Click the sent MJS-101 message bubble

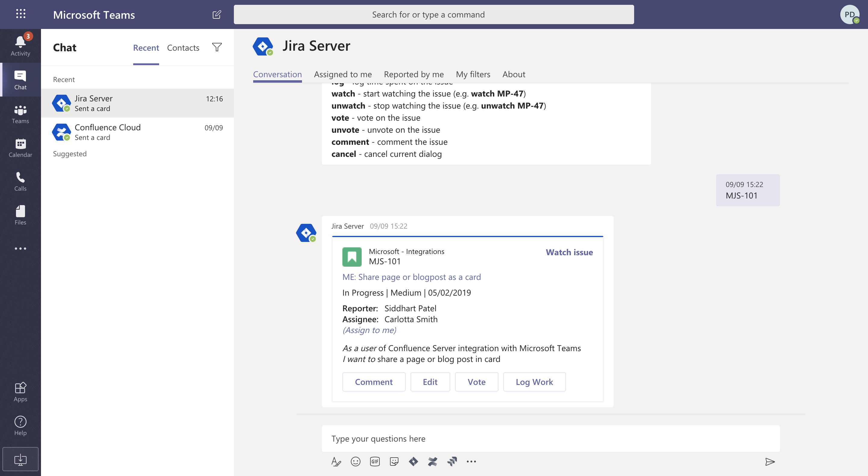[x=748, y=190]
